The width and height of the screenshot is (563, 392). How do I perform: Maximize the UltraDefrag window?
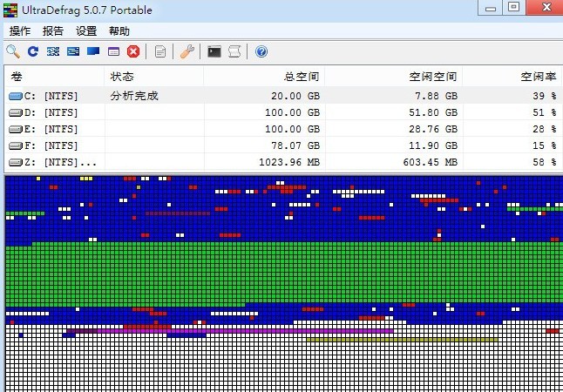pyautogui.click(x=514, y=8)
